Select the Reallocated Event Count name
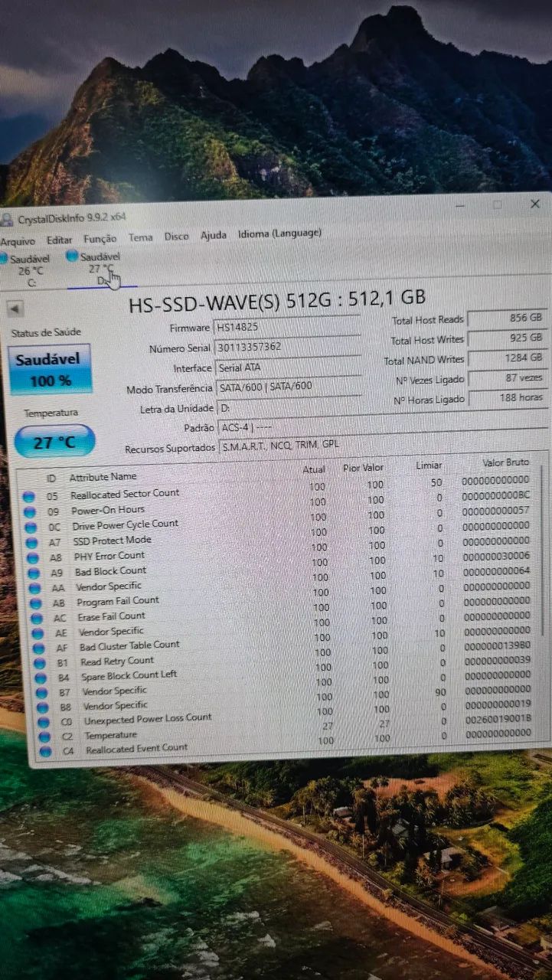The height and width of the screenshot is (980, 552). pyautogui.click(x=137, y=749)
